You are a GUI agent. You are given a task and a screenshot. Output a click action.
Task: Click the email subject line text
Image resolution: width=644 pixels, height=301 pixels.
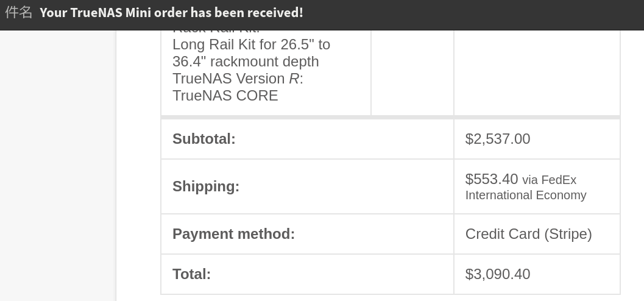[171, 12]
